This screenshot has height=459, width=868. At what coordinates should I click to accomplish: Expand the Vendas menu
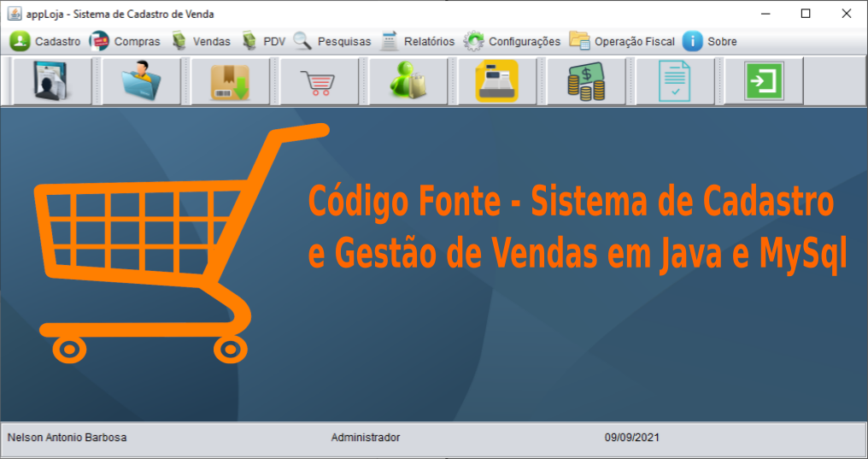[201, 41]
